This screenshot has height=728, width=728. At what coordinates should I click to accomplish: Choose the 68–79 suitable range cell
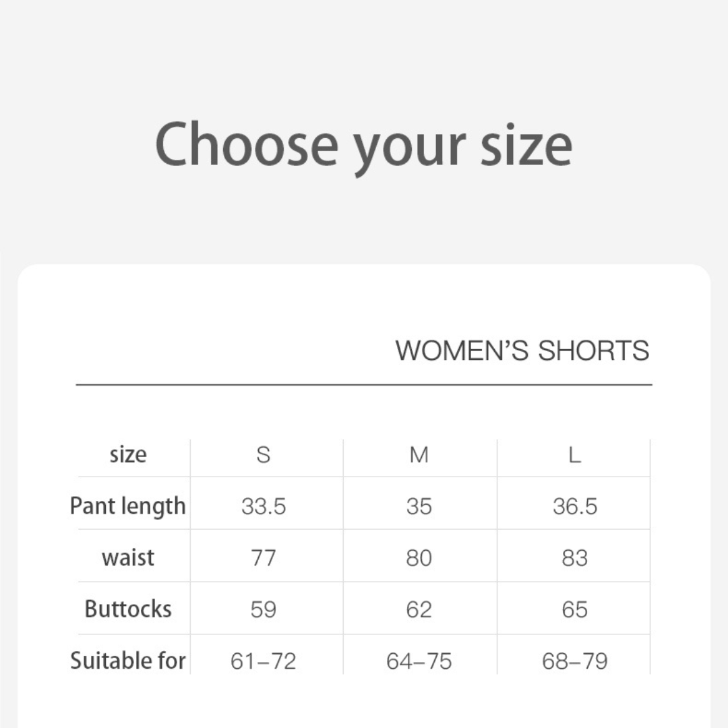574,662
